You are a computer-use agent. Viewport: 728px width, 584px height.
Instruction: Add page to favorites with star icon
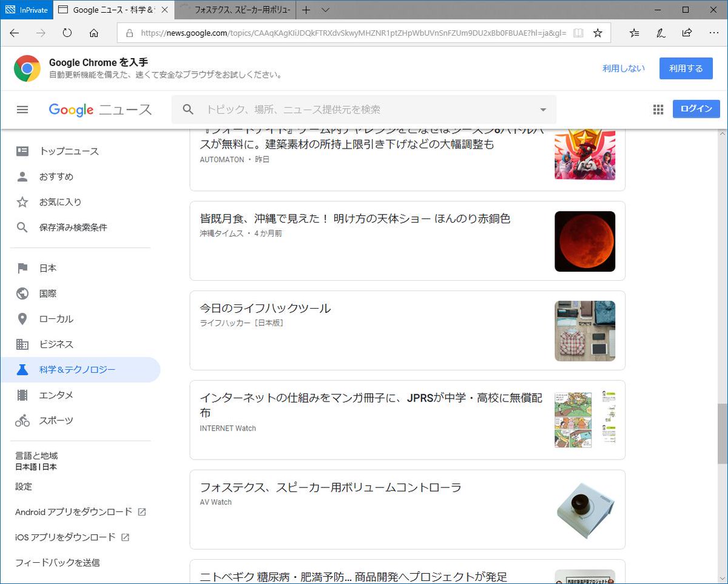[598, 33]
